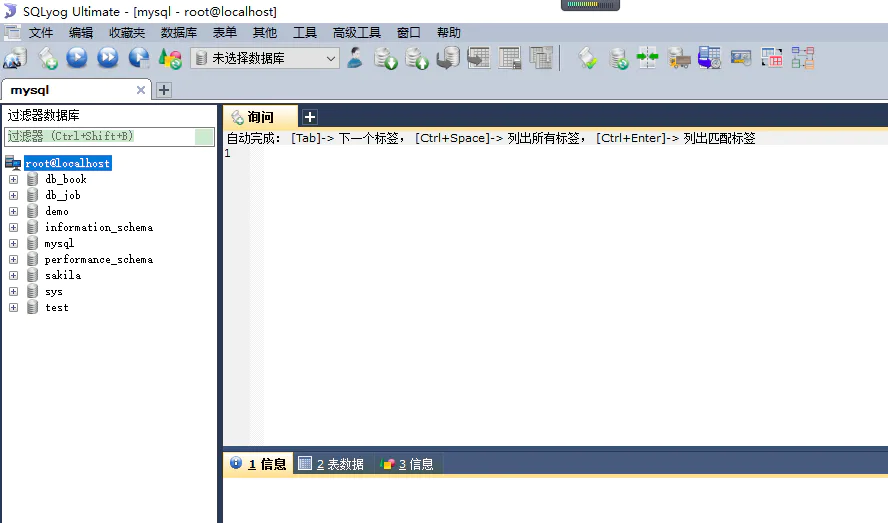Select the sakila database label

point(63,275)
